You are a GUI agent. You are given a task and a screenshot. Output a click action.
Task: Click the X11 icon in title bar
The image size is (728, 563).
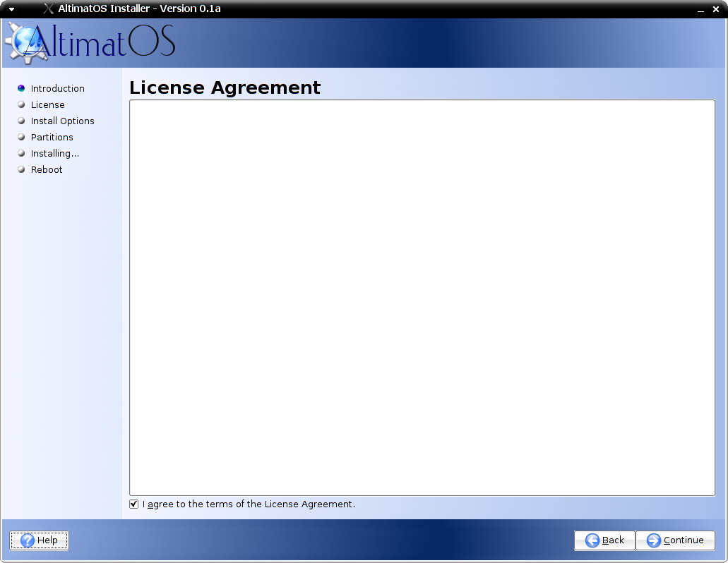point(48,8)
